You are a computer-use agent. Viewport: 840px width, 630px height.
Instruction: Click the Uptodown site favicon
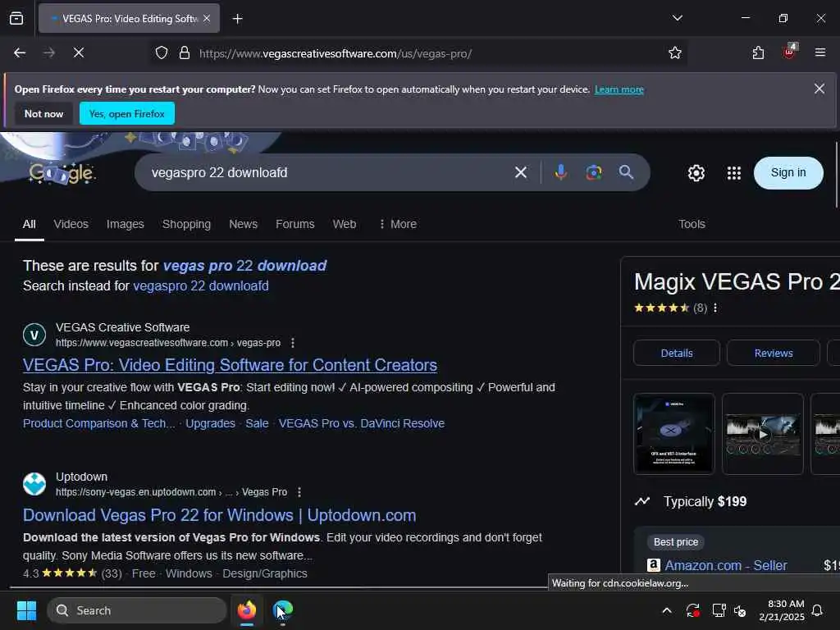[34, 484]
